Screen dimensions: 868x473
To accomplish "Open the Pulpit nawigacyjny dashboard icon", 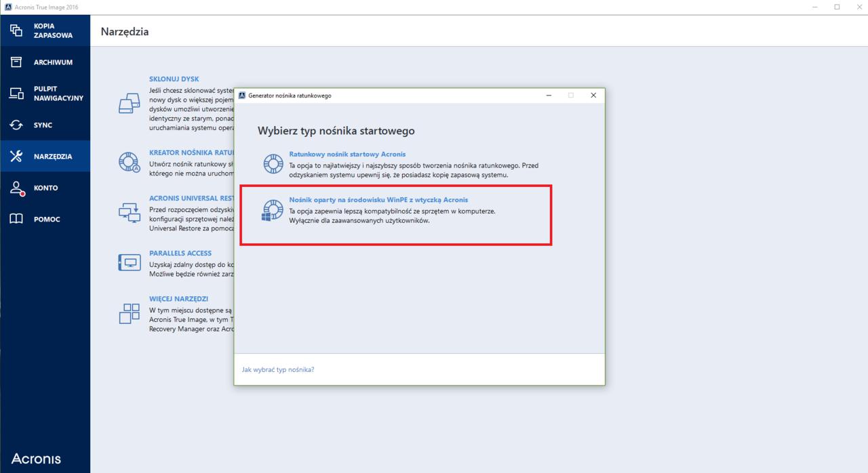I will coord(16,94).
